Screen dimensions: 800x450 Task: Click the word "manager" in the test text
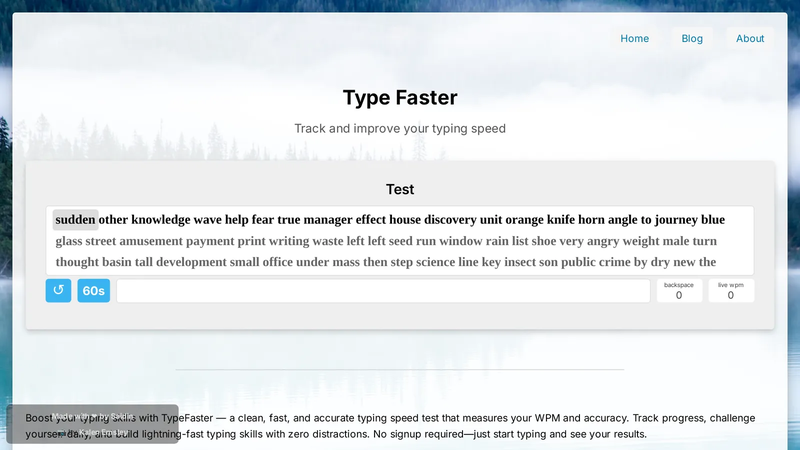pos(328,219)
